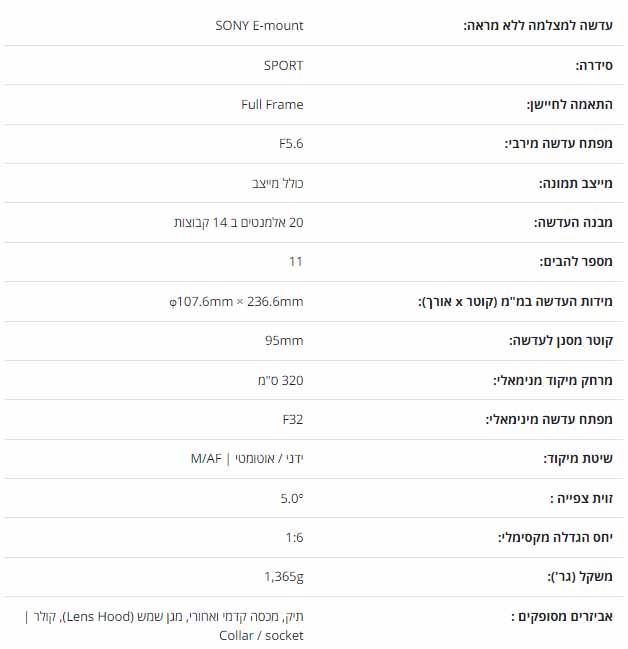The width and height of the screenshot is (628, 649).
Task: Select the F5.6 maximum aperture value
Action: [x=291, y=144]
